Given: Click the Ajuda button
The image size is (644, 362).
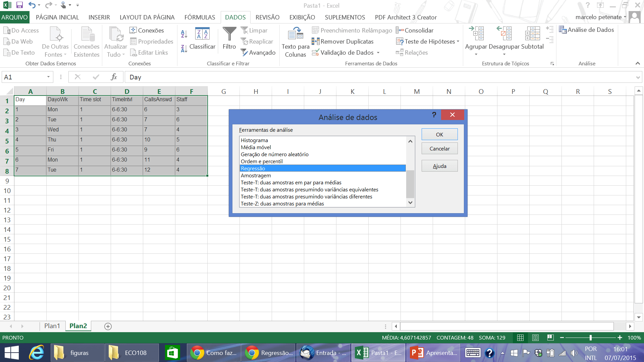Looking at the screenshot, I should pyautogui.click(x=439, y=166).
